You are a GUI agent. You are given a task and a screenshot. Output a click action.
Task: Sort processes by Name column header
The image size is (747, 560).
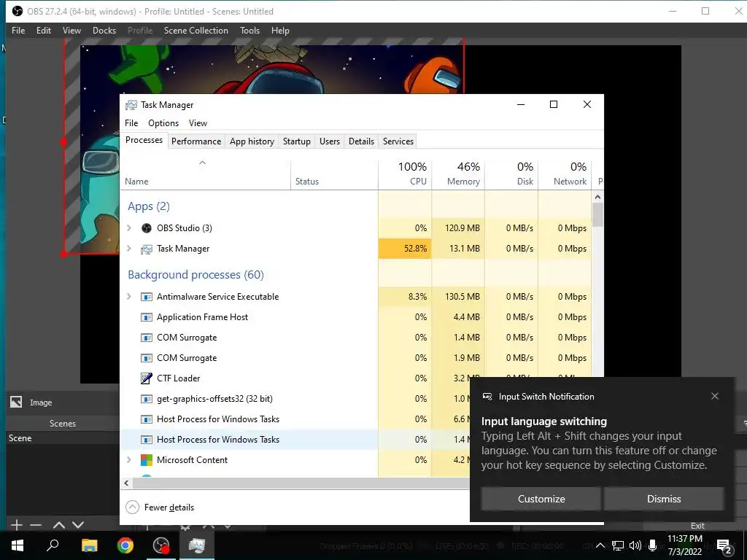coord(205,174)
